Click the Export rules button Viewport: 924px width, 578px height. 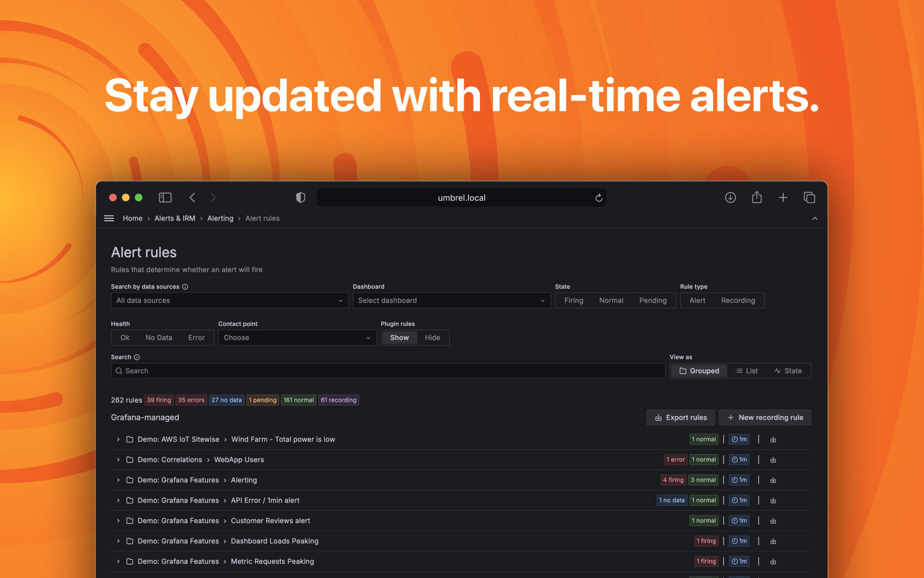click(680, 417)
